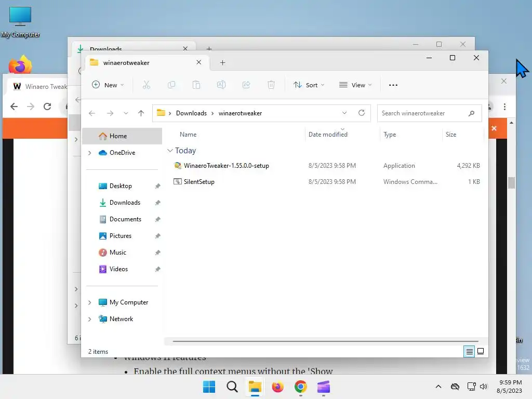
Task: Open the Sort dropdown menu
Action: [x=309, y=85]
